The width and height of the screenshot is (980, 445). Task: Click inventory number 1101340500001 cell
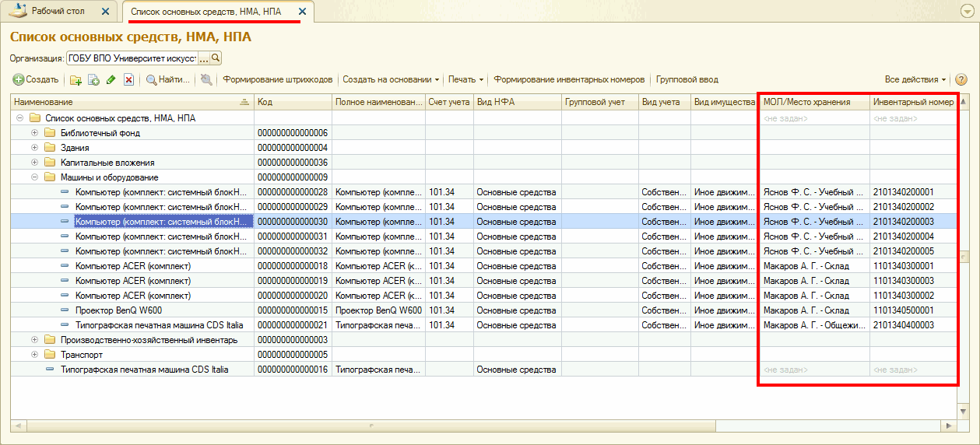point(914,310)
